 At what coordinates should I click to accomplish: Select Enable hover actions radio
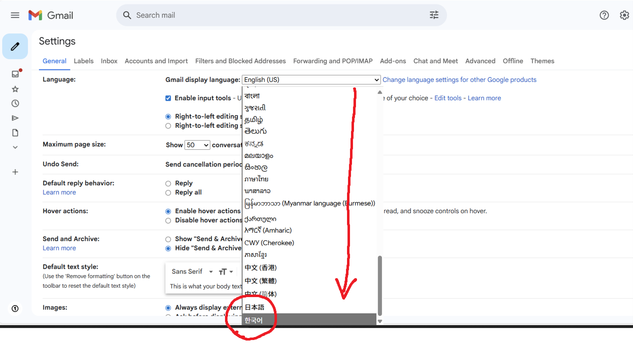coord(168,211)
